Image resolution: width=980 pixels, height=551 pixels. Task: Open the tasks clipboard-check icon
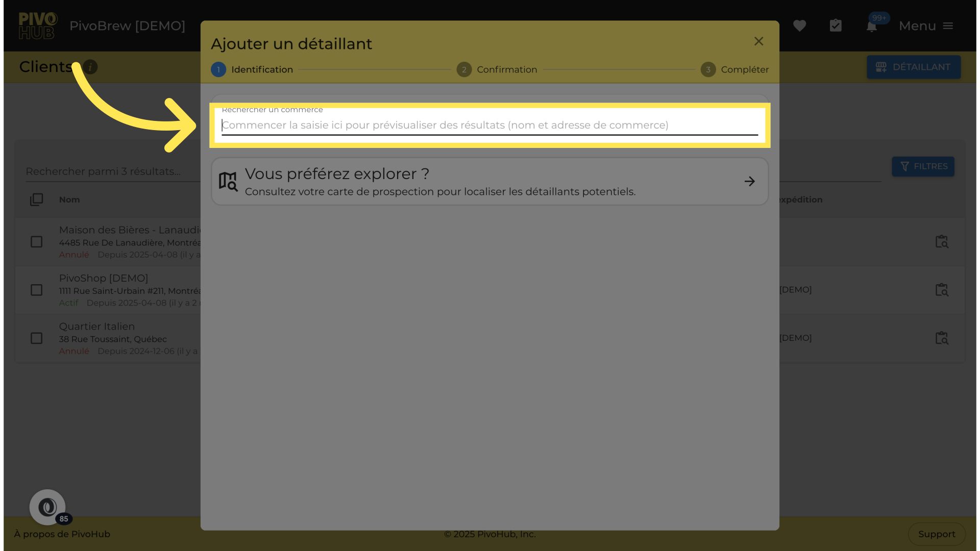[836, 26]
